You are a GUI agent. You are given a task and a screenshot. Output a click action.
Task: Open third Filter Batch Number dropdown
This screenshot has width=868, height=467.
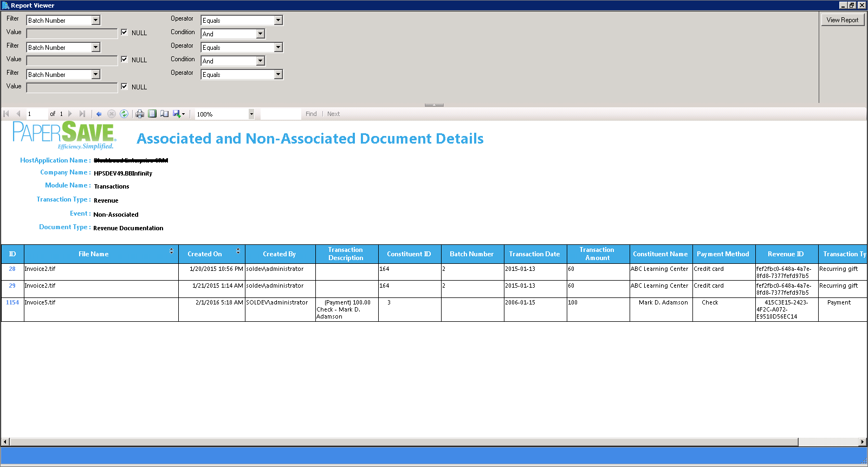click(96, 74)
